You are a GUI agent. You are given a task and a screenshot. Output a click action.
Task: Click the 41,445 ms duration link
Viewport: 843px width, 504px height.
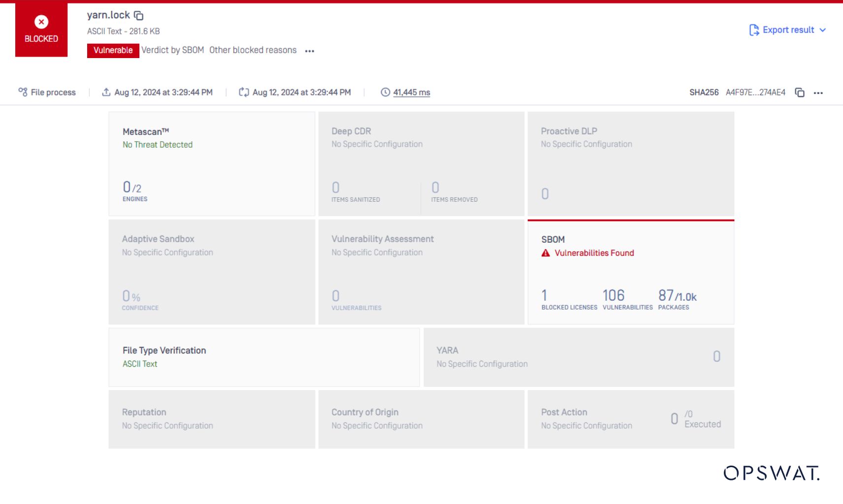[x=411, y=92]
